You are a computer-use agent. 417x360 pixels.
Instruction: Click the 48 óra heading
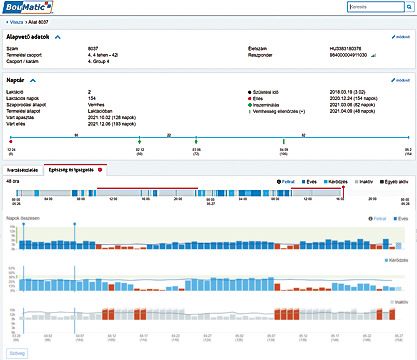(x=13, y=181)
